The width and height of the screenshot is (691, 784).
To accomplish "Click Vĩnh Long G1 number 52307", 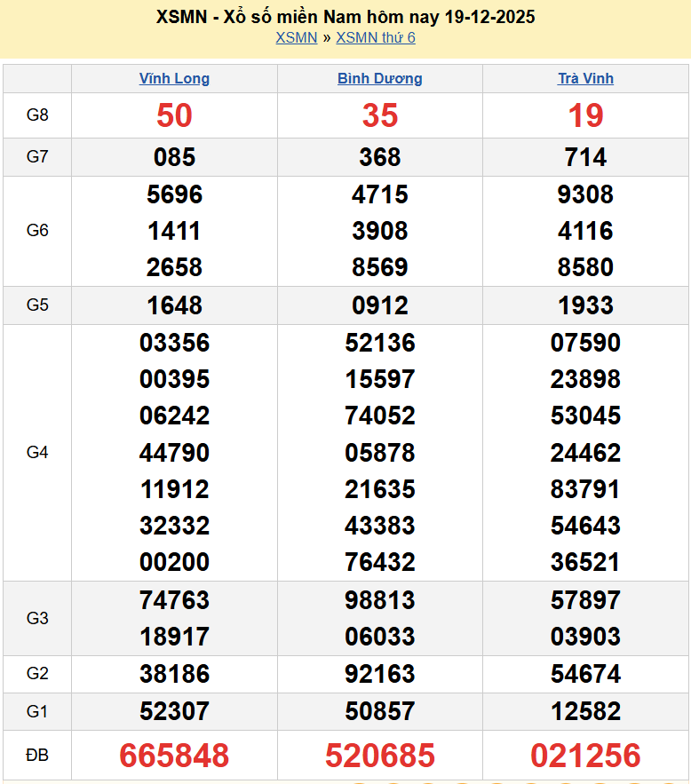I will click(174, 711).
